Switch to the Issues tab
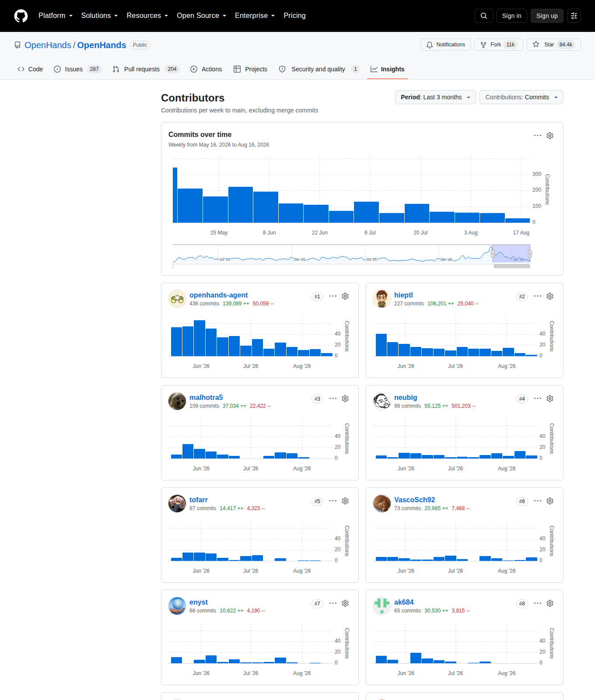Viewport: 595px width, 700px height. click(77, 69)
